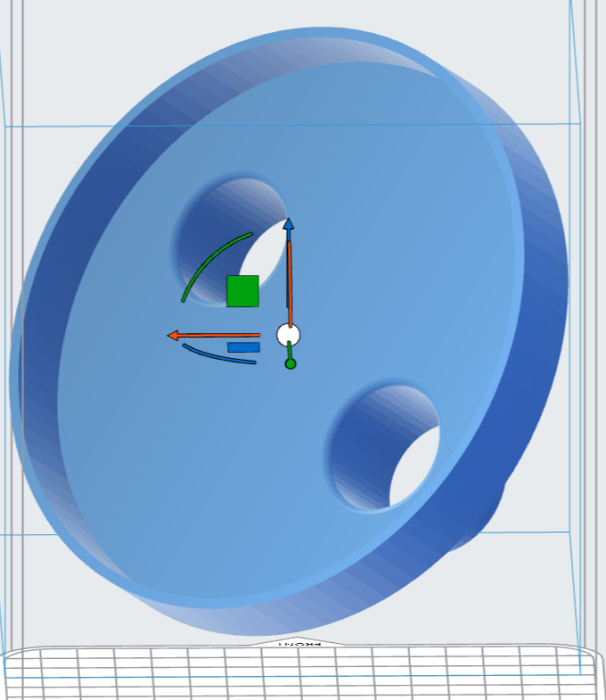The width and height of the screenshot is (606, 700).
Task: Click the green dot axis handle
Action: click(x=290, y=363)
